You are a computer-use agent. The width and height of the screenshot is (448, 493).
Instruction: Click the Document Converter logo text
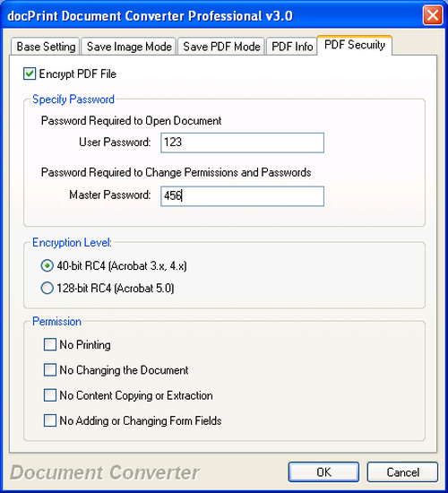click(105, 472)
